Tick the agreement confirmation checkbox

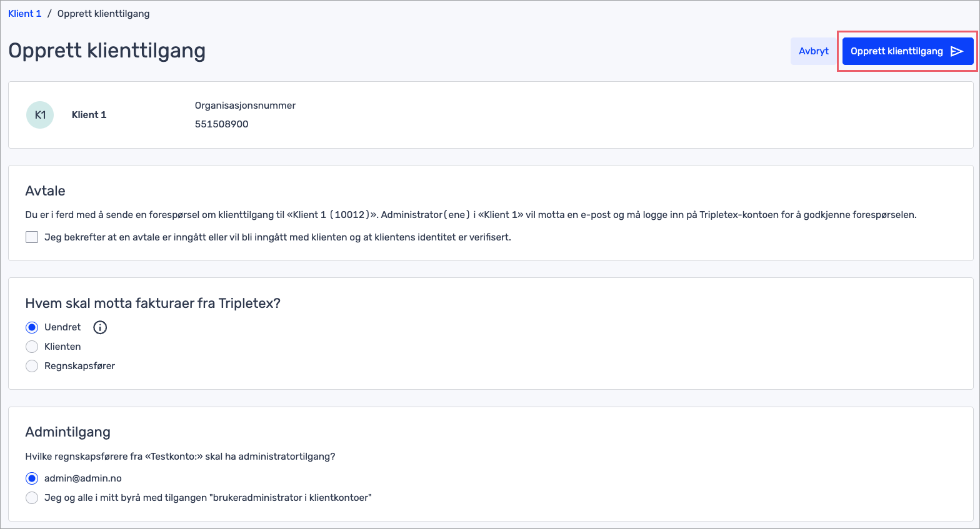(x=32, y=237)
